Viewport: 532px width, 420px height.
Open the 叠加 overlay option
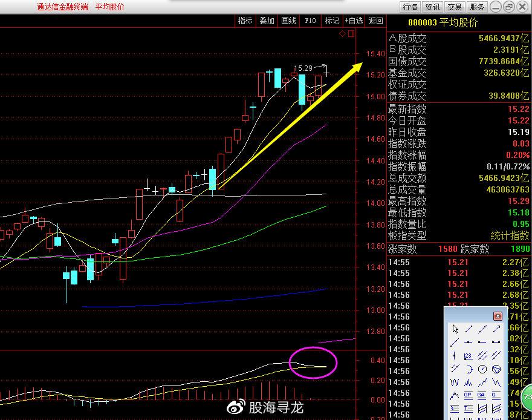tap(267, 21)
